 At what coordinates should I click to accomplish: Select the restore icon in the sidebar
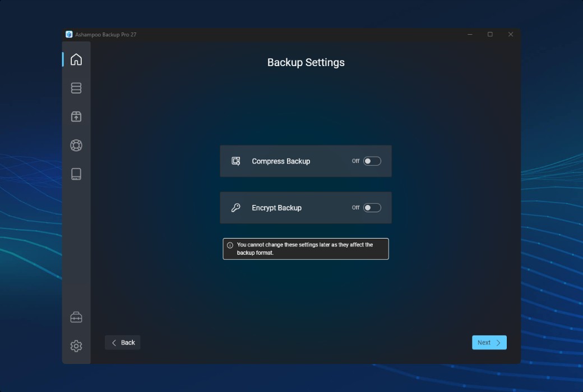[x=76, y=116]
